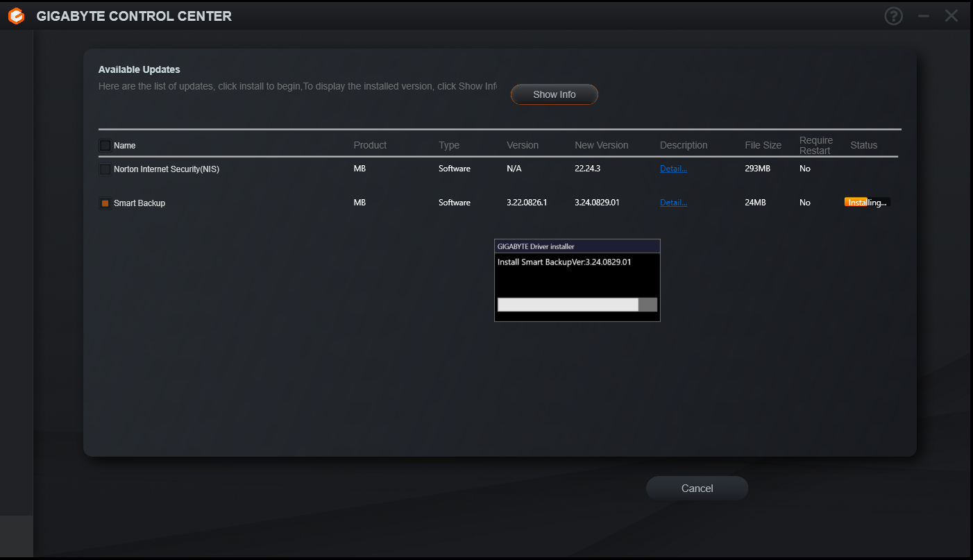Click the File Size column header
Screen dimensions: 973x560
point(763,145)
